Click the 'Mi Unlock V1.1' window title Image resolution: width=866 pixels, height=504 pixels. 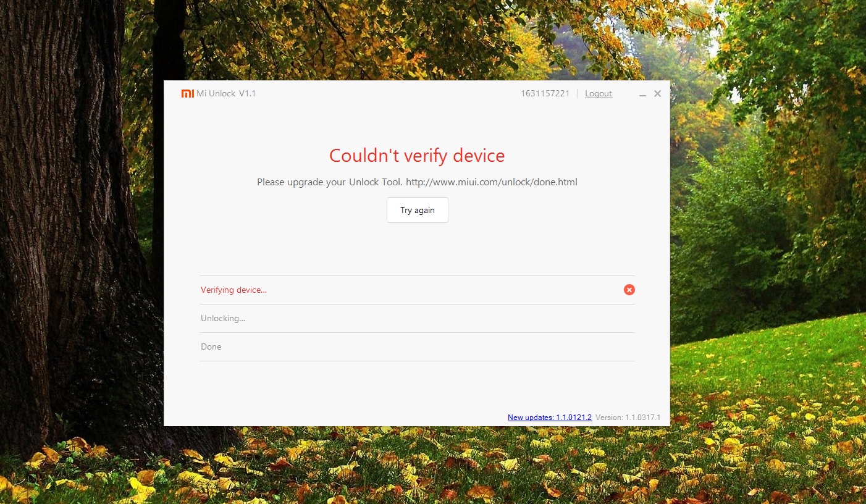[x=226, y=94]
